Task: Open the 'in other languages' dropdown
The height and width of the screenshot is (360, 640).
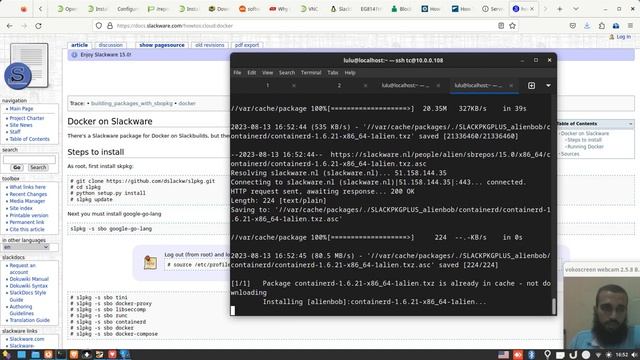Action: 25,247
